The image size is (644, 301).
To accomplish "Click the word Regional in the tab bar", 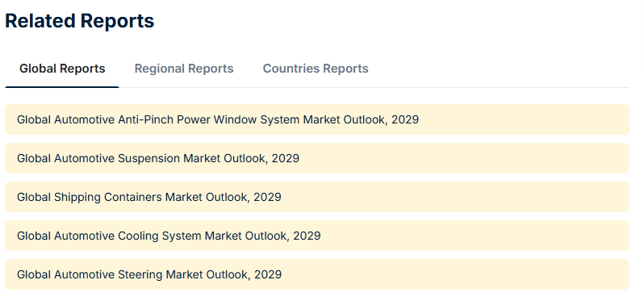I will 158,68.
